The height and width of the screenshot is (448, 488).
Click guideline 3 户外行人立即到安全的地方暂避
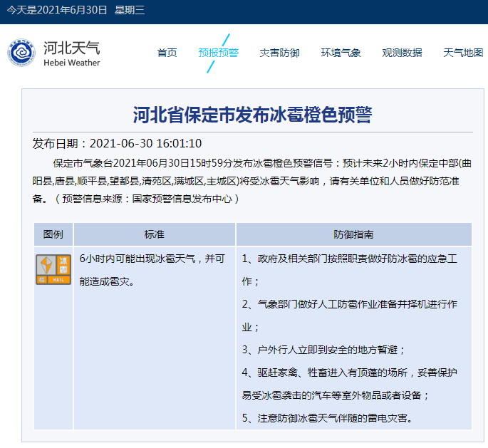click(x=323, y=350)
